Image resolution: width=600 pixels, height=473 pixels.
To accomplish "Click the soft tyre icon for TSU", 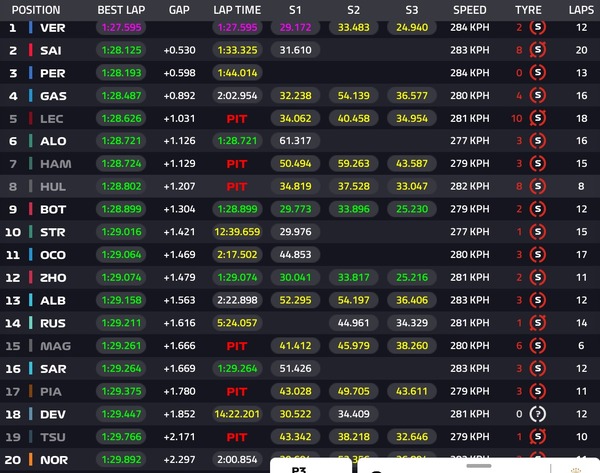I will coord(538,437).
